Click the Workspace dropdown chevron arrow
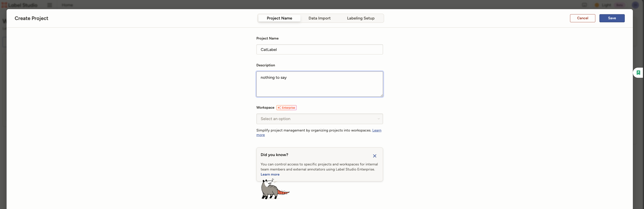The image size is (644, 209). (378, 119)
